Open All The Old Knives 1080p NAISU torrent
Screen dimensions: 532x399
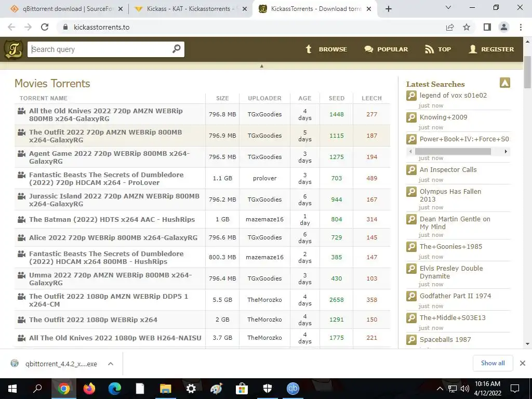pyautogui.click(x=115, y=338)
